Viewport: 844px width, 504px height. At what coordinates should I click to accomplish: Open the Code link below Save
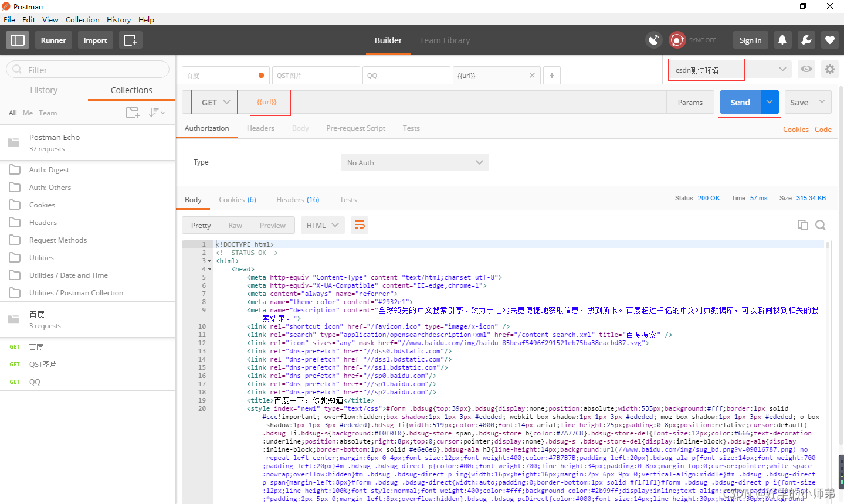coord(823,130)
